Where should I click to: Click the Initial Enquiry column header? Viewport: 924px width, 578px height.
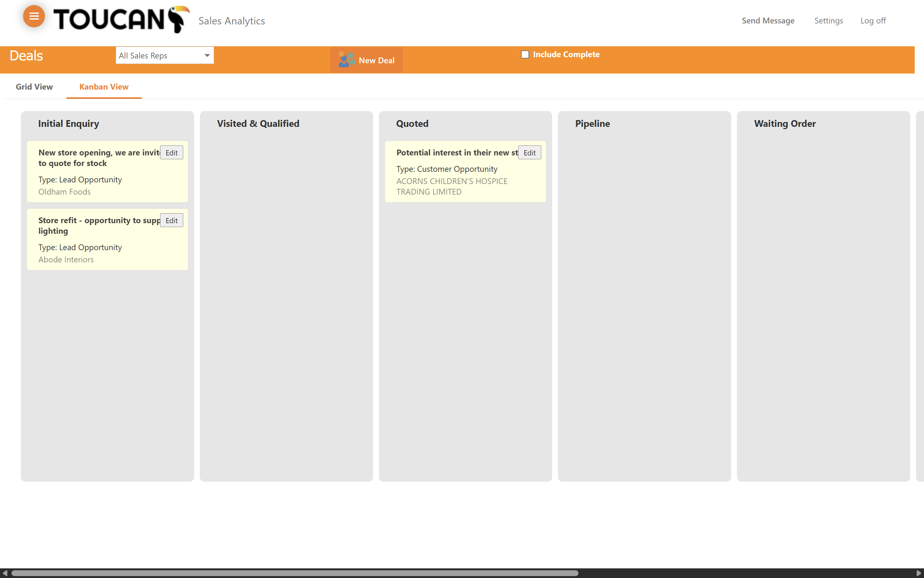(69, 124)
